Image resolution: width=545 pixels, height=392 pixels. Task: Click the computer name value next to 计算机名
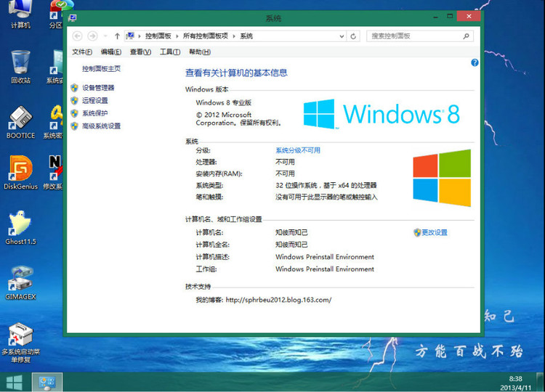(x=291, y=232)
